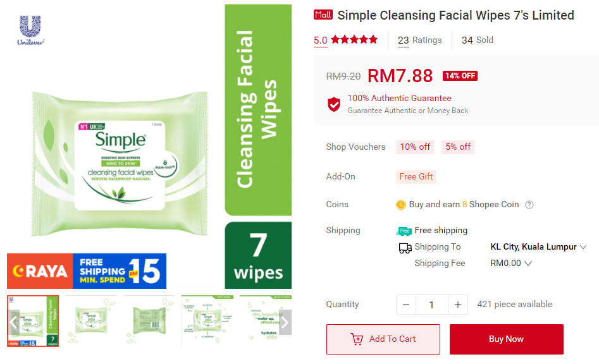Click the delivery truck Shipping To icon
The image size is (599, 364).
(x=405, y=248)
